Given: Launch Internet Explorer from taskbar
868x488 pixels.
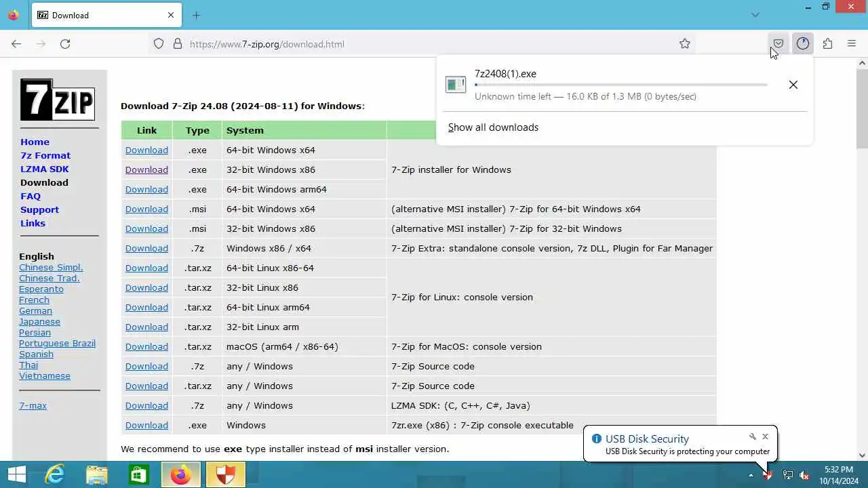Looking at the screenshot, I should [55, 474].
